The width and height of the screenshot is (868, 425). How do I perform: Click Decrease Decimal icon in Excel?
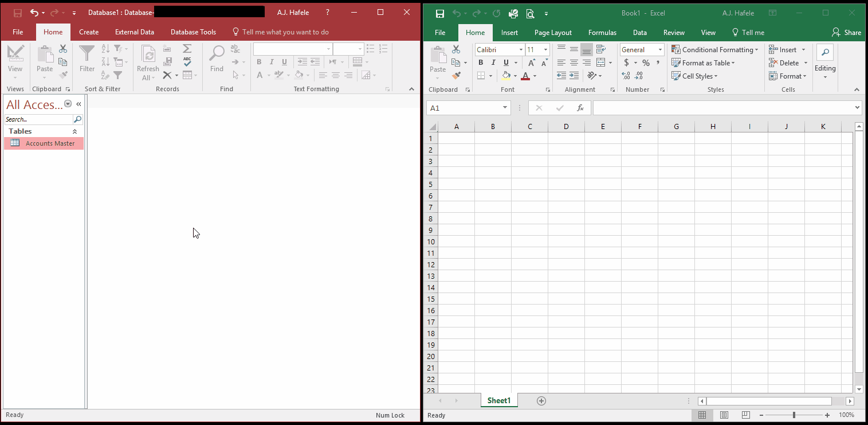click(639, 76)
